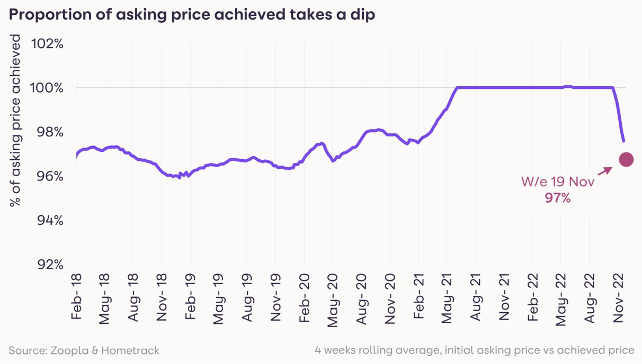Select the "W/e 19 Nov" annotation text

(x=558, y=182)
